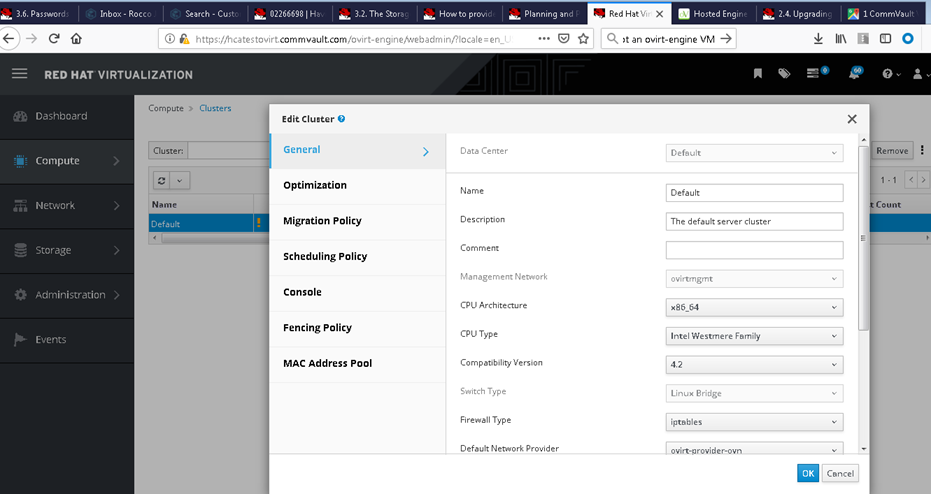Open the refresh interval dropdown arrow
This screenshot has width=931, height=494.
coord(180,180)
